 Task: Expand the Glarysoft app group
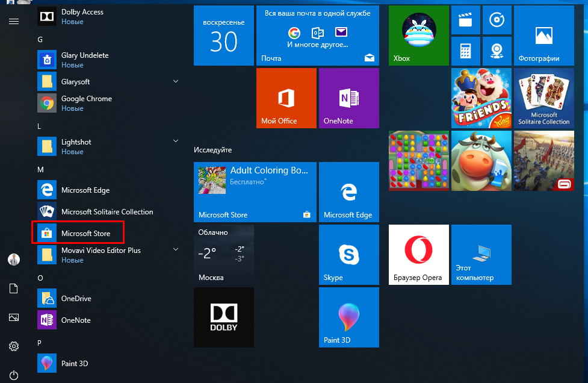pyautogui.click(x=175, y=81)
